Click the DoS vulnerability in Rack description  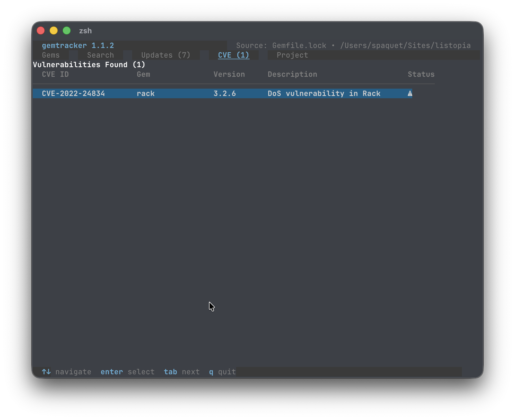click(324, 93)
